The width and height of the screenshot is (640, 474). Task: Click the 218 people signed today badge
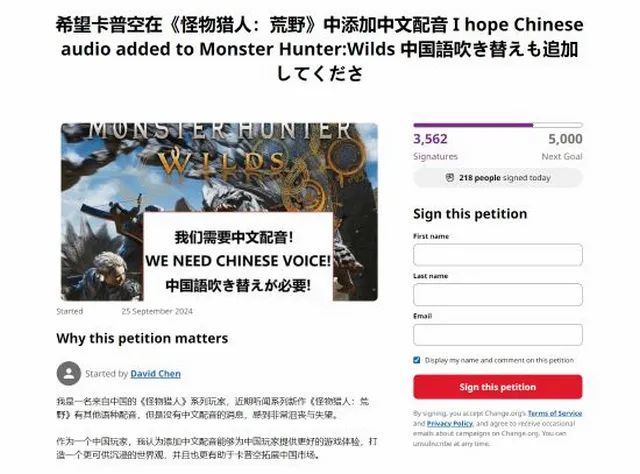pos(498,178)
